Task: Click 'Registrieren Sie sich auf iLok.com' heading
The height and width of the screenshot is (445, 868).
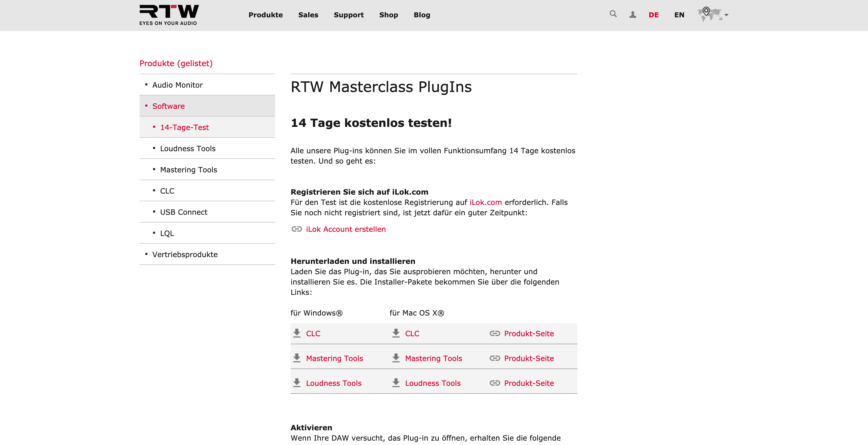Action: tap(359, 192)
